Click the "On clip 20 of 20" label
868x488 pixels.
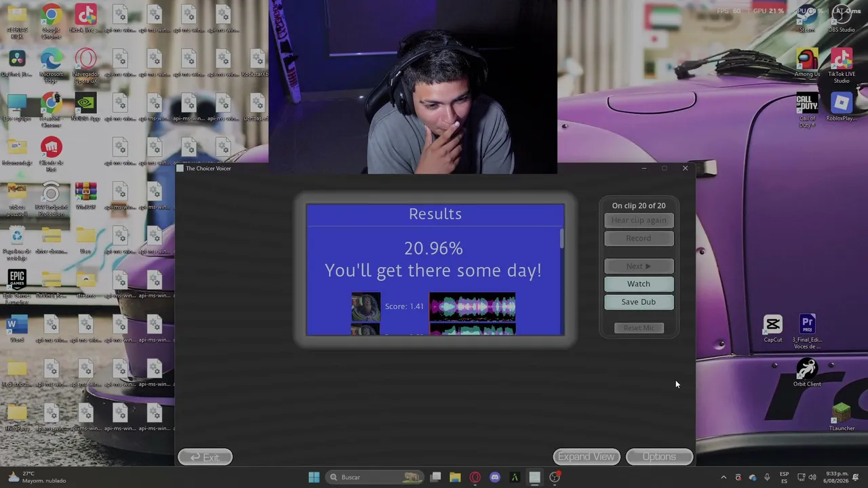(x=639, y=205)
